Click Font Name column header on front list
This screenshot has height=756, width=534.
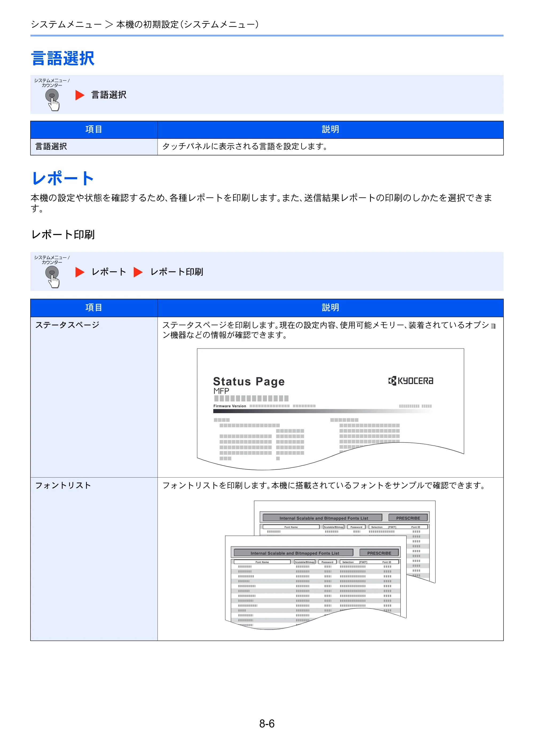(262, 562)
